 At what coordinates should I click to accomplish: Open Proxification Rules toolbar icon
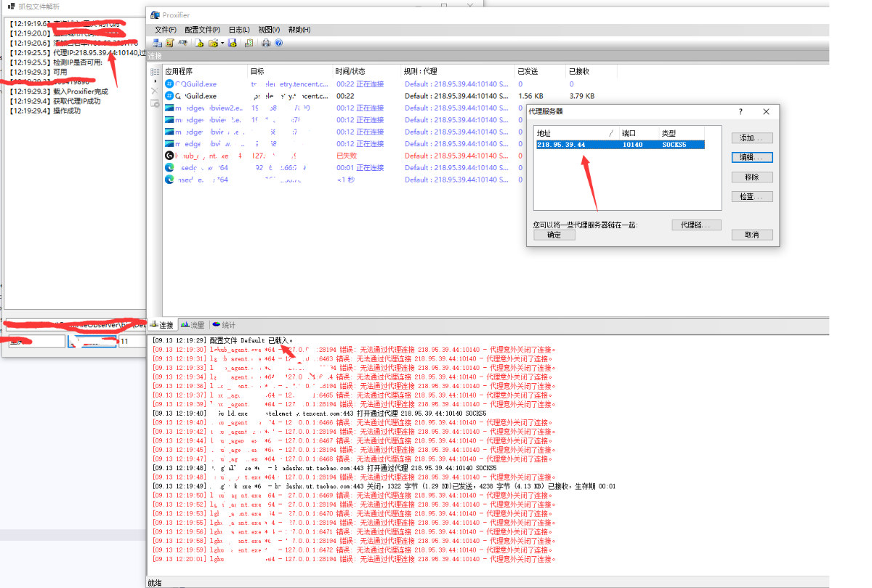tap(169, 43)
